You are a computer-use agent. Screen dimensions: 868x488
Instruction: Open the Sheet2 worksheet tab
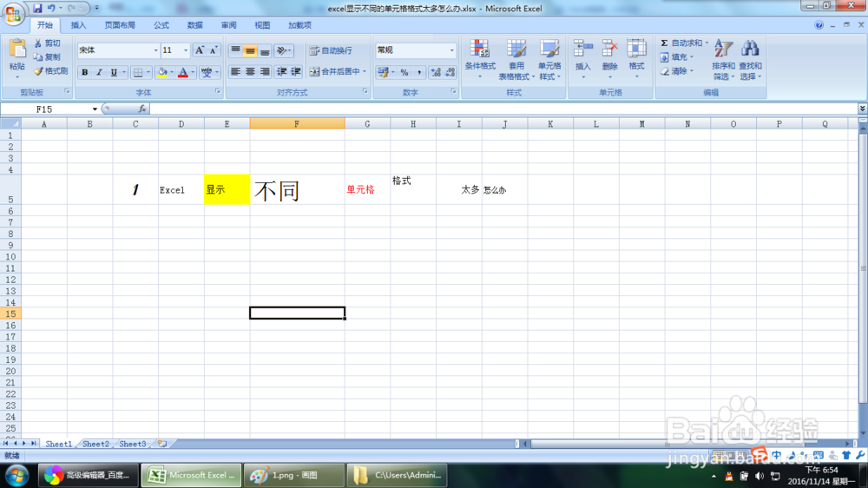point(95,444)
